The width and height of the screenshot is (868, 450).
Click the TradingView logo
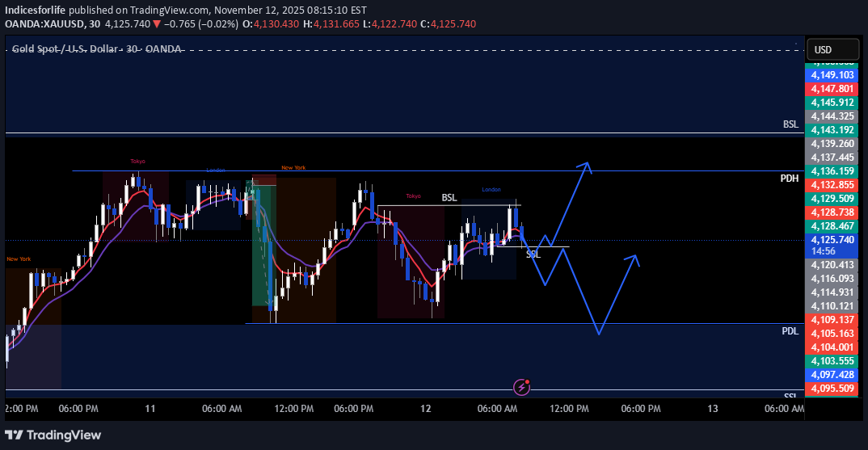(x=53, y=435)
